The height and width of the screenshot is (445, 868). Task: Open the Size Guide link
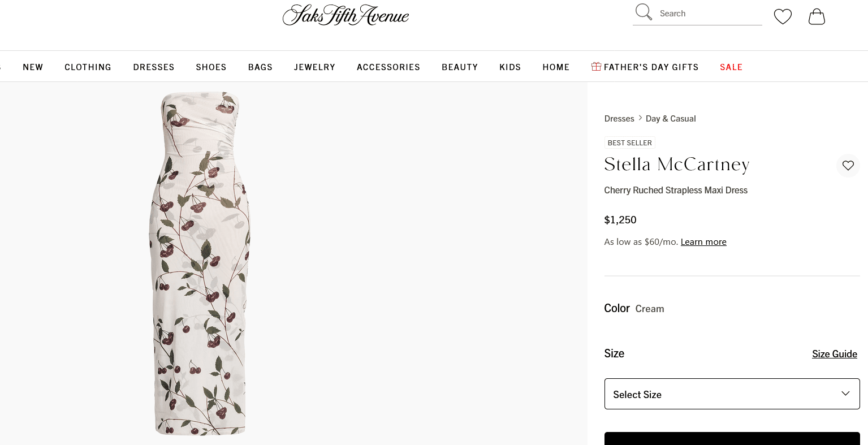[x=834, y=354]
